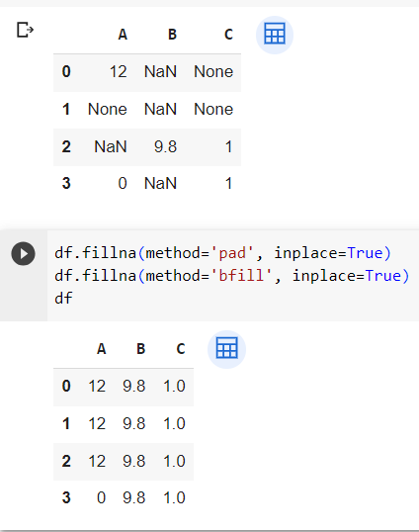Click the final df line in cell
The height and width of the screenshot is (532, 419).
click(x=63, y=298)
